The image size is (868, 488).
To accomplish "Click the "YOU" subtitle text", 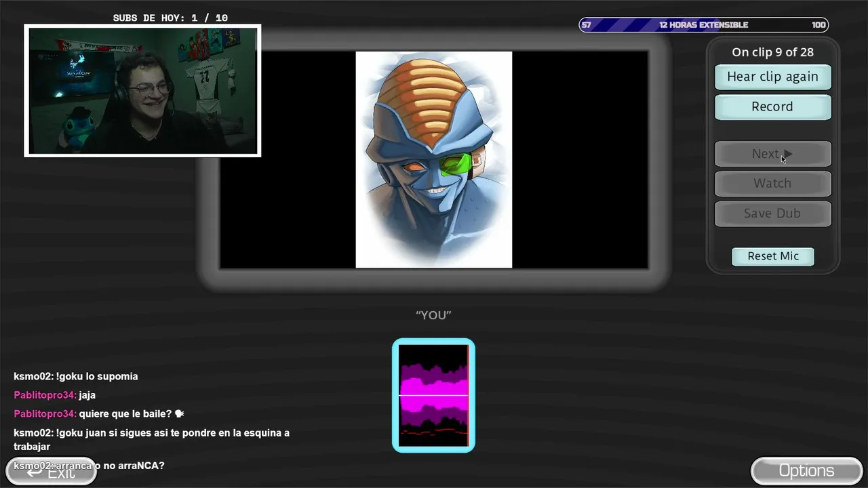I will (x=433, y=315).
